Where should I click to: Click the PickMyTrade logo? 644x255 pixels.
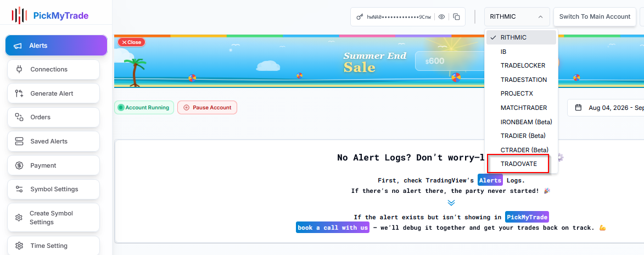click(x=50, y=16)
